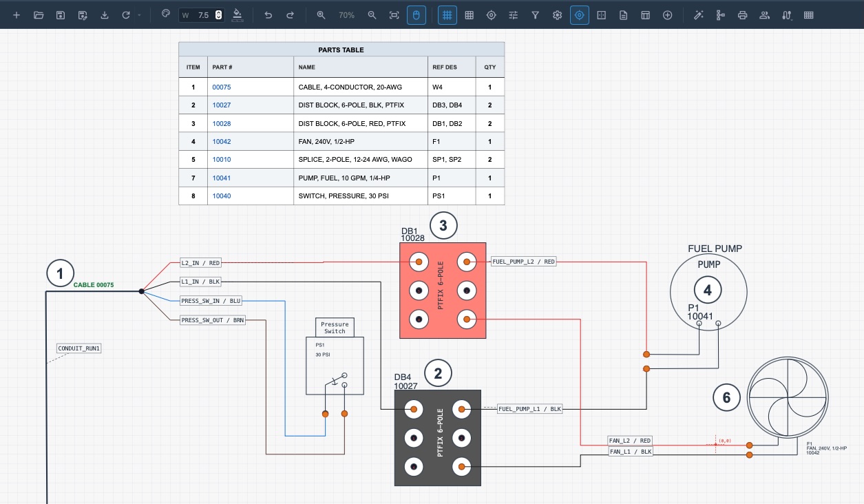Select the L2_IN / RED wire label
This screenshot has height=504, width=864.
click(200, 262)
